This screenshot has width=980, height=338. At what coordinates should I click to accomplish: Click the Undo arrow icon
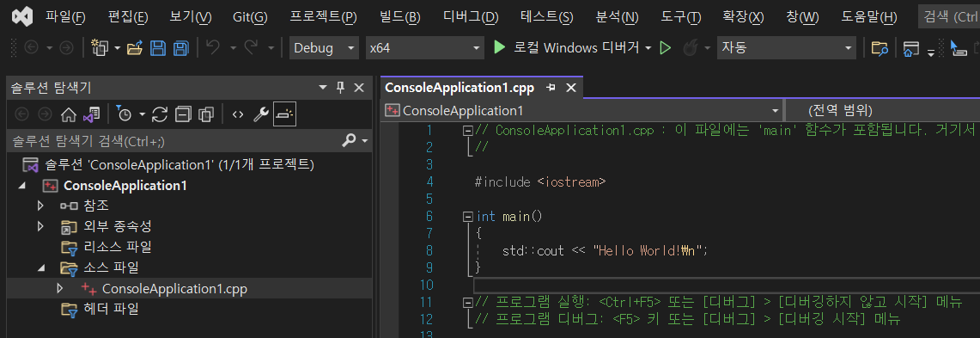[213, 47]
